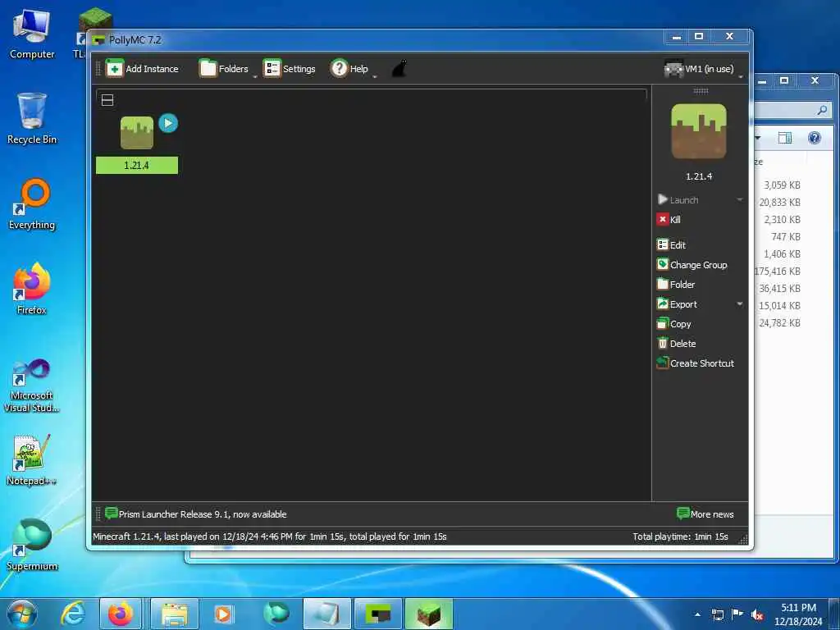This screenshot has width=840, height=630.
Task: Switch to the PollyMC taskbar button
Action: [x=377, y=614]
